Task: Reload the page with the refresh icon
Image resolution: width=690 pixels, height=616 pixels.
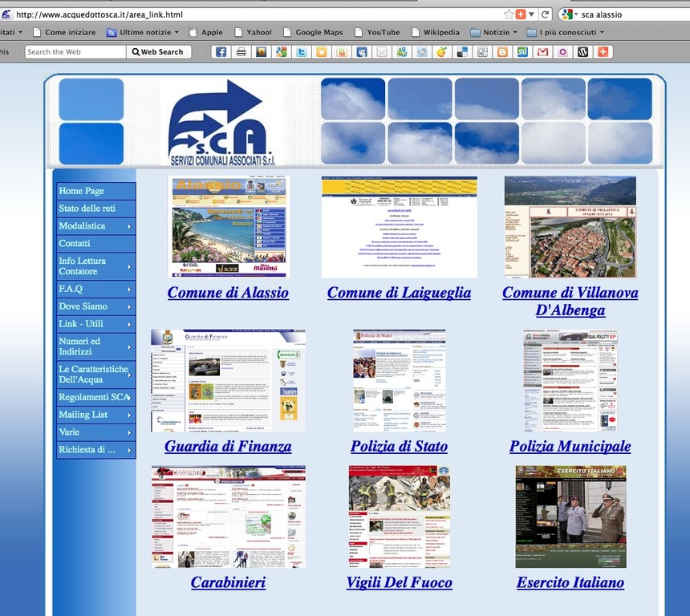Action: pyautogui.click(x=545, y=14)
